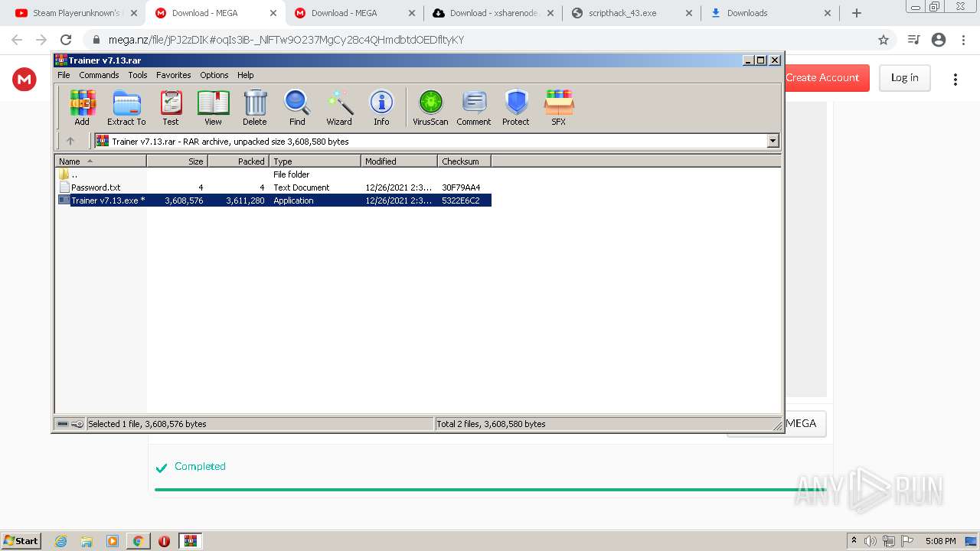Image resolution: width=980 pixels, height=551 pixels.
Task: Click the Add toolbar icon in WinRAR
Action: tap(82, 107)
